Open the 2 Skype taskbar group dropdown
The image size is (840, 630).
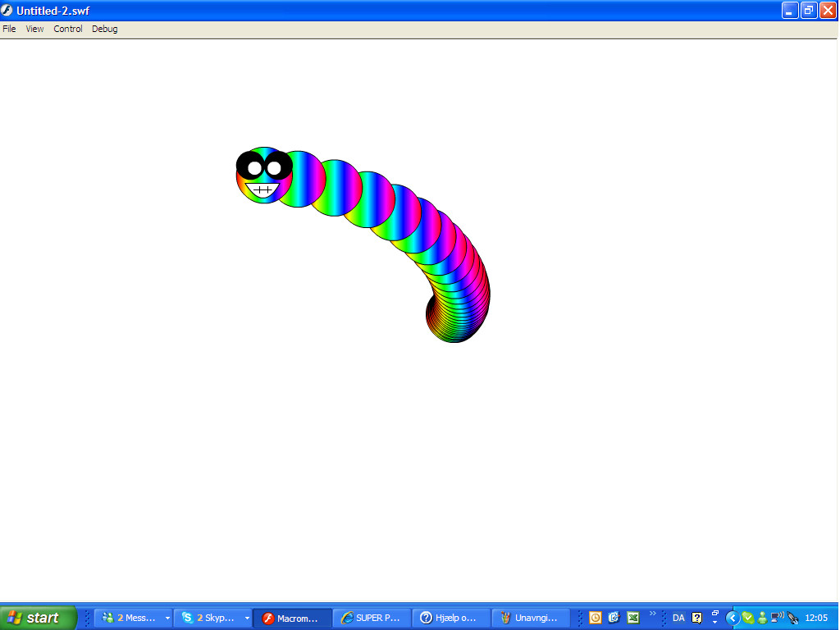[248, 617]
